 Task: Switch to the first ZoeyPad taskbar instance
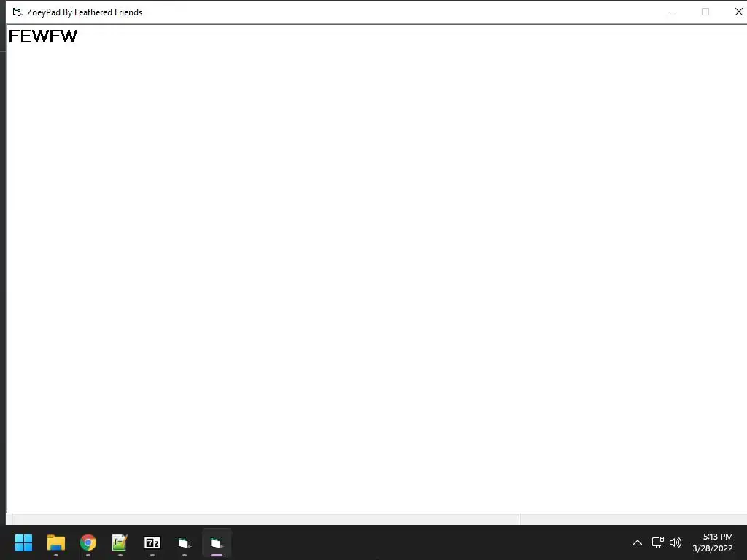click(x=185, y=542)
